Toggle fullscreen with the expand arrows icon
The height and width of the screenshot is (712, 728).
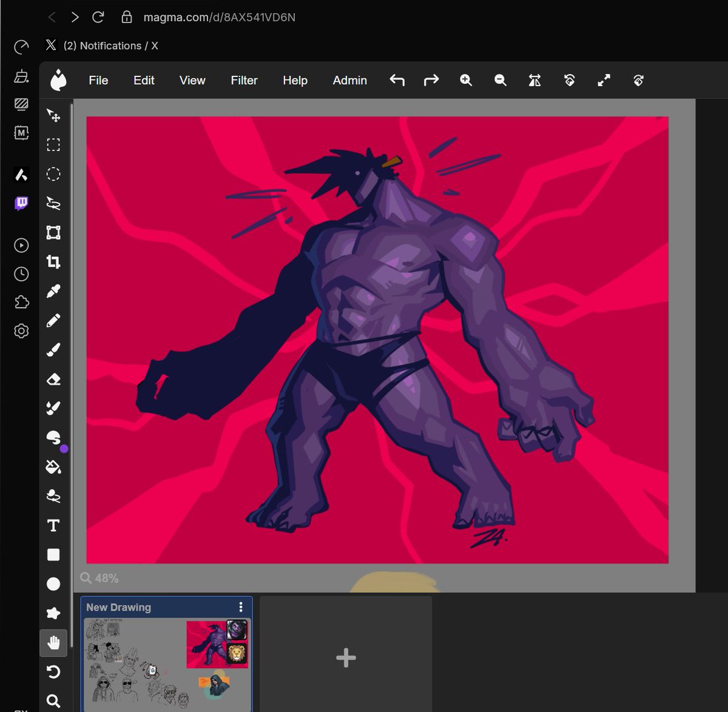604,80
